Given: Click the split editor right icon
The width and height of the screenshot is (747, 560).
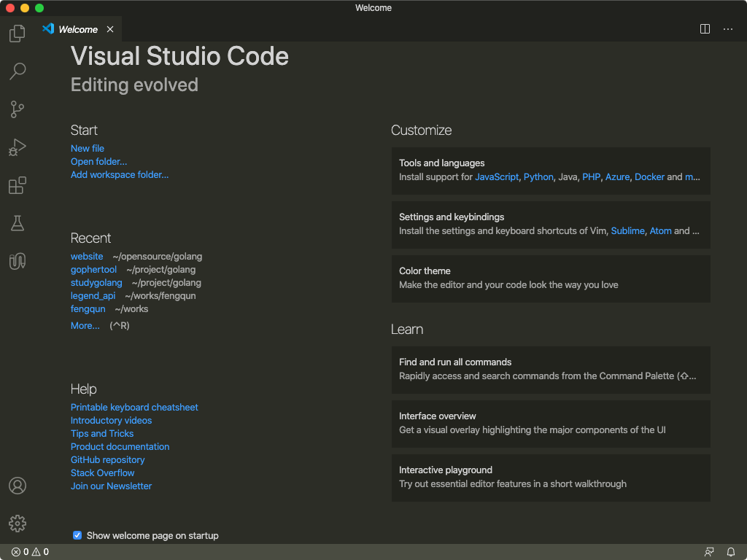Looking at the screenshot, I should [x=705, y=29].
